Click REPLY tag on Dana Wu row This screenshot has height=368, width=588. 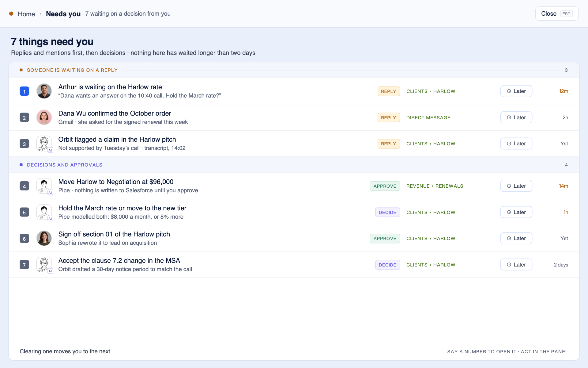pos(389,118)
